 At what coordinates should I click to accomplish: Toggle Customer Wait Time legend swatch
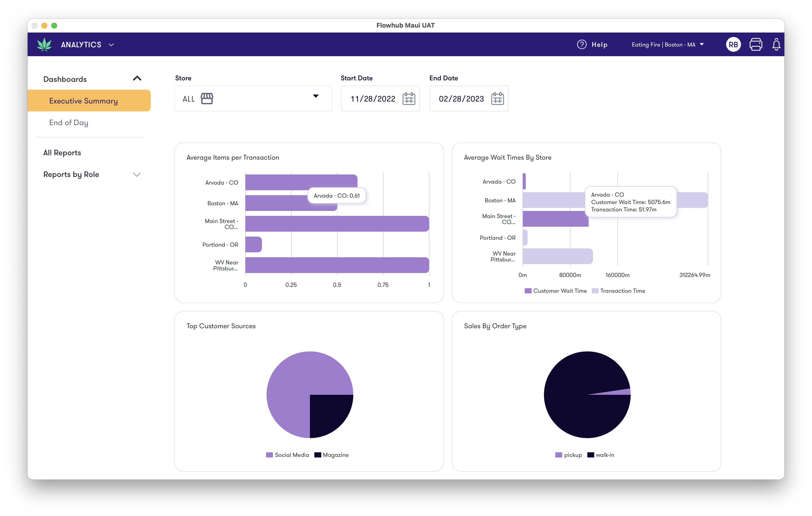(x=528, y=291)
